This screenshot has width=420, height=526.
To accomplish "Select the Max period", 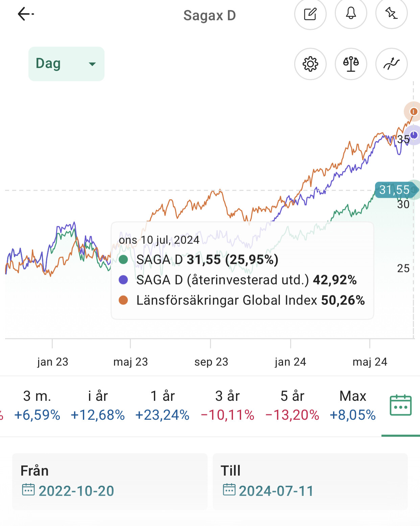I will (353, 405).
